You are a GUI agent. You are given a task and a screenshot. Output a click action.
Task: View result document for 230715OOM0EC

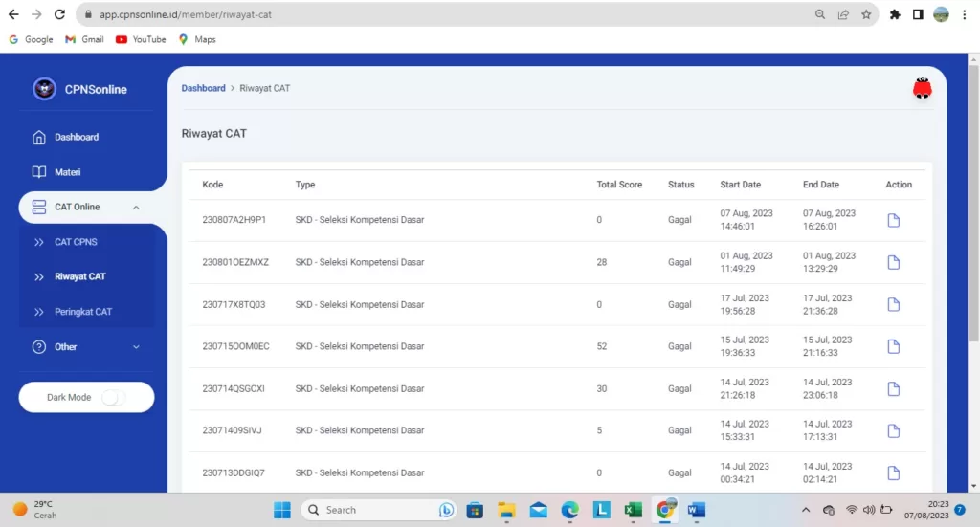pyautogui.click(x=893, y=346)
